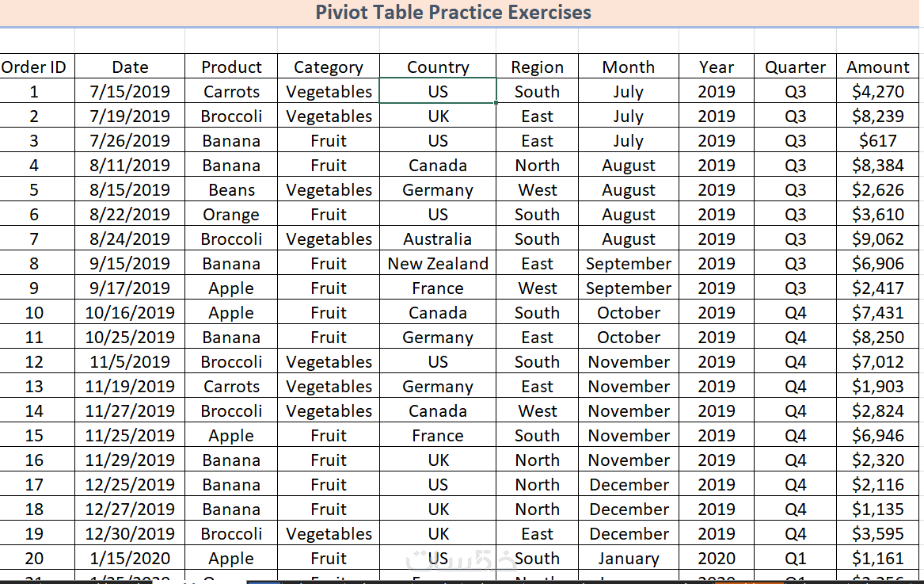
Task: Click the $9,062 amount cell
Action: pos(878,239)
